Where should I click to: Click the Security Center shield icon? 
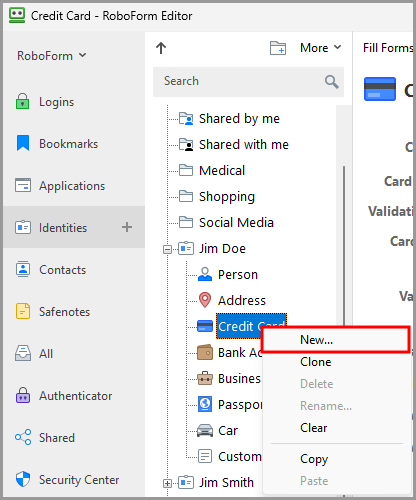(23, 479)
